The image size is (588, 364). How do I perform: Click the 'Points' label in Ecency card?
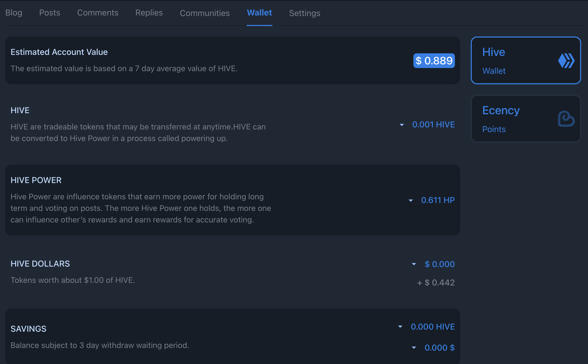tap(494, 129)
